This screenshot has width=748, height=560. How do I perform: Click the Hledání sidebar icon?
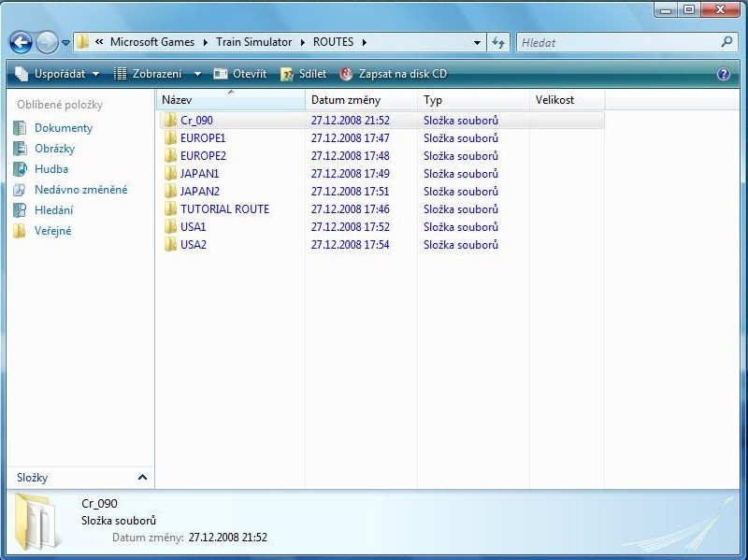coord(20,209)
